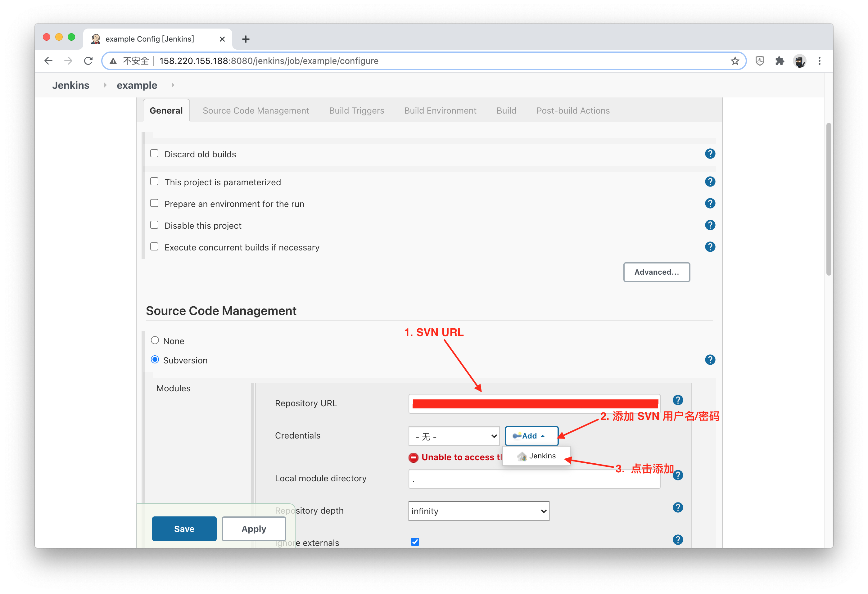The height and width of the screenshot is (594, 868).
Task: Click the Repository URL input field
Action: [534, 403]
